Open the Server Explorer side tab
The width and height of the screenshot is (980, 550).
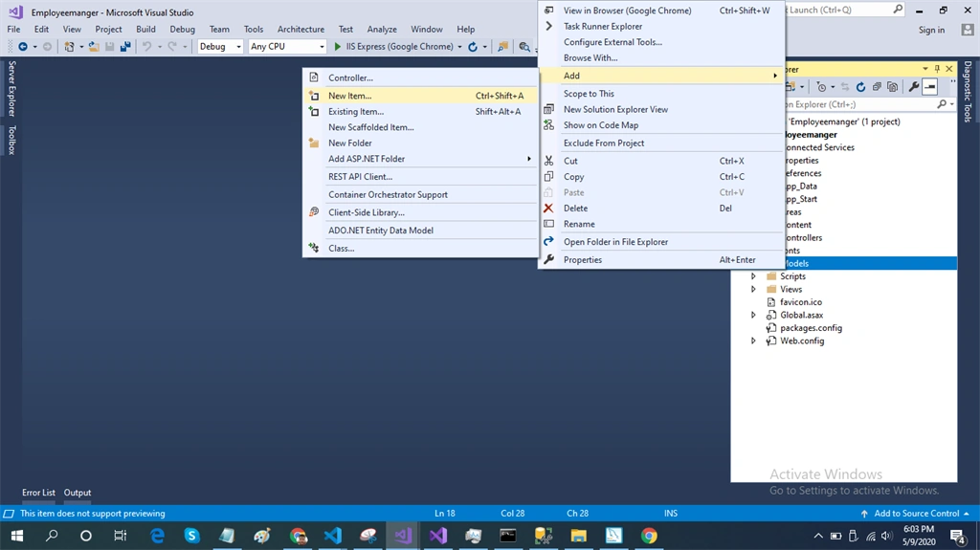[11, 89]
